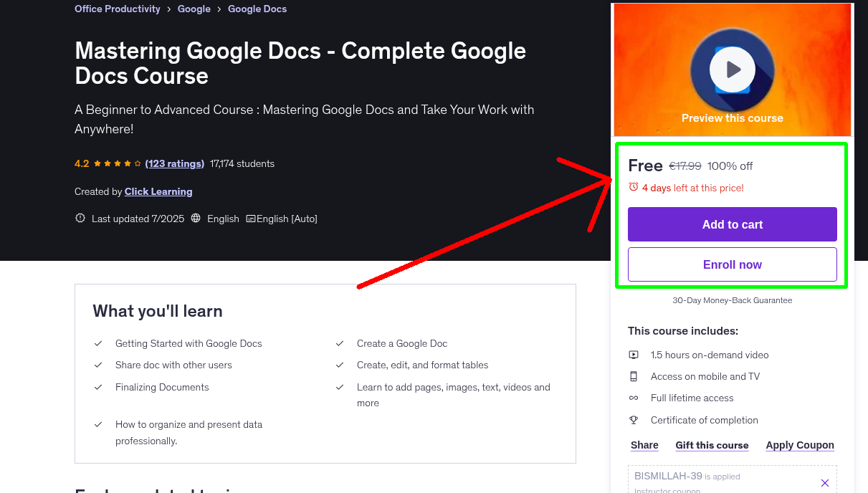Click the certificate of completion icon
The height and width of the screenshot is (493, 868).
[634, 420]
